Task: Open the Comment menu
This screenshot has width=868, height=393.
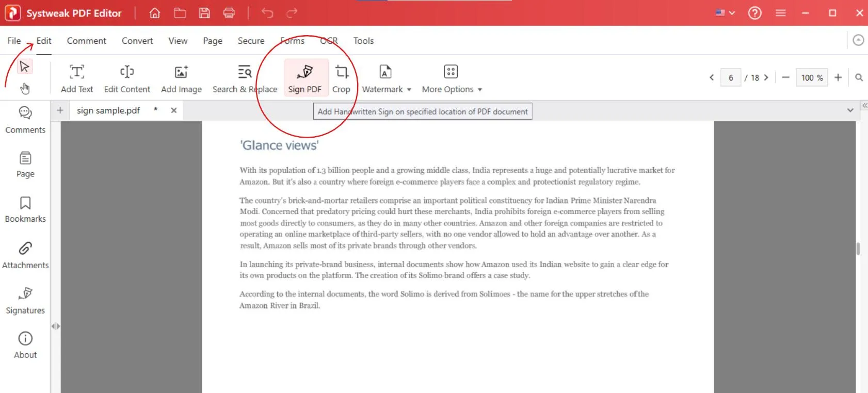Action: (86, 41)
